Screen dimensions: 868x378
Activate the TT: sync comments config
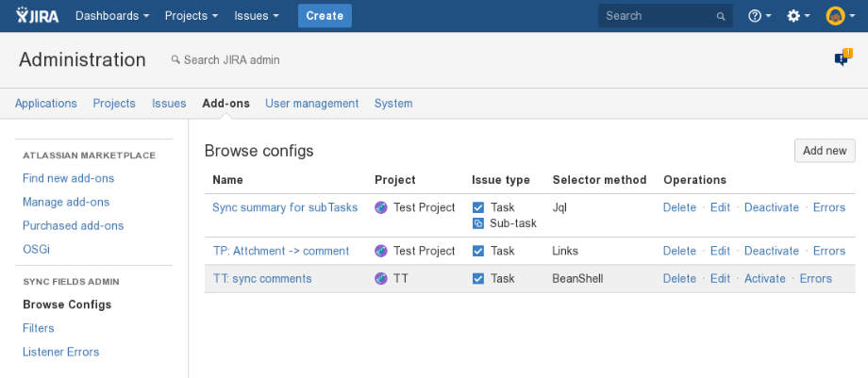point(764,279)
